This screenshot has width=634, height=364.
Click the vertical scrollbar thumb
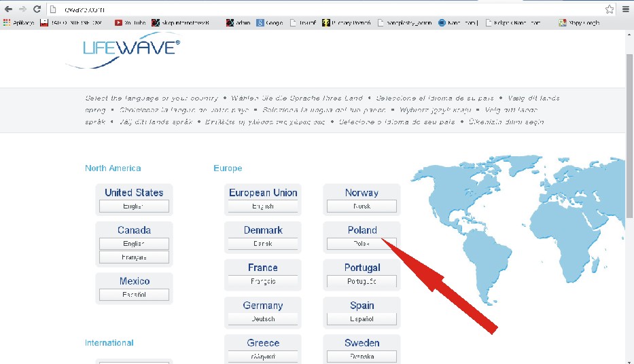tap(629, 136)
